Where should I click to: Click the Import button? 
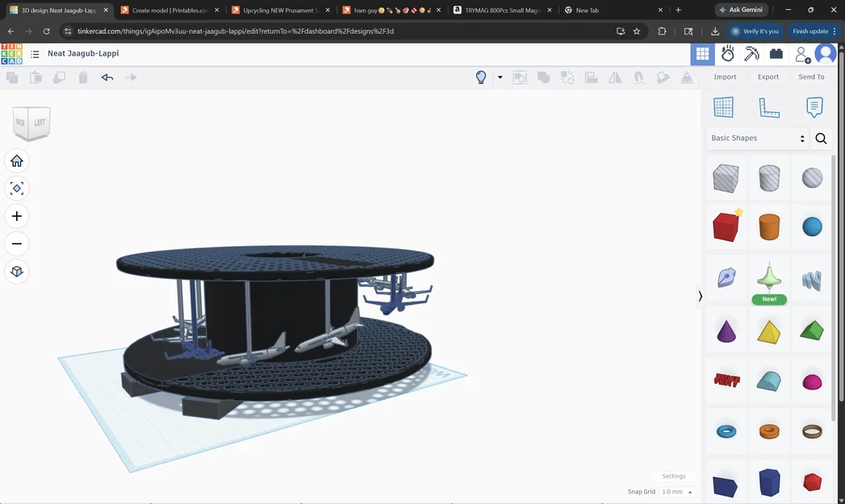[725, 77]
